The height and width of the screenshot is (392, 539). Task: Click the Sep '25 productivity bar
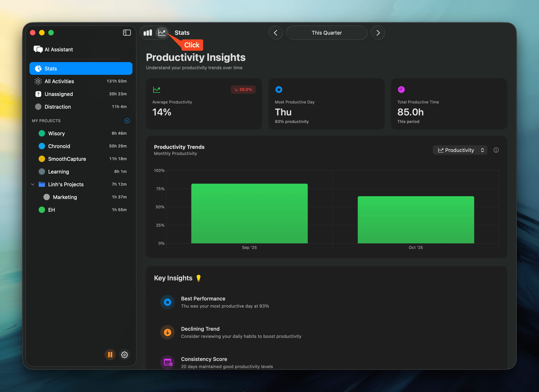[249, 213]
